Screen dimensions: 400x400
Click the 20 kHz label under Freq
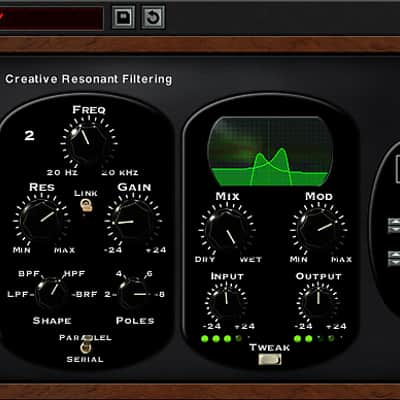[120, 172]
